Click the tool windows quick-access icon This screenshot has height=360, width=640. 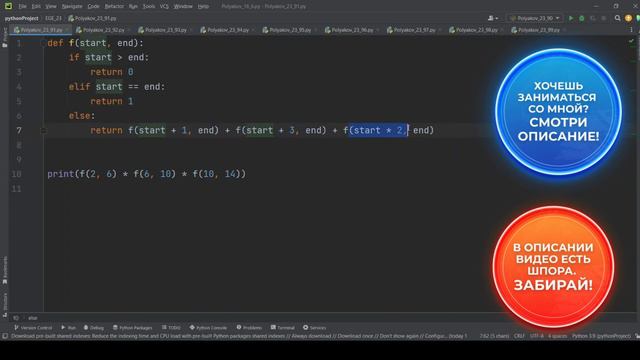pos(5,336)
